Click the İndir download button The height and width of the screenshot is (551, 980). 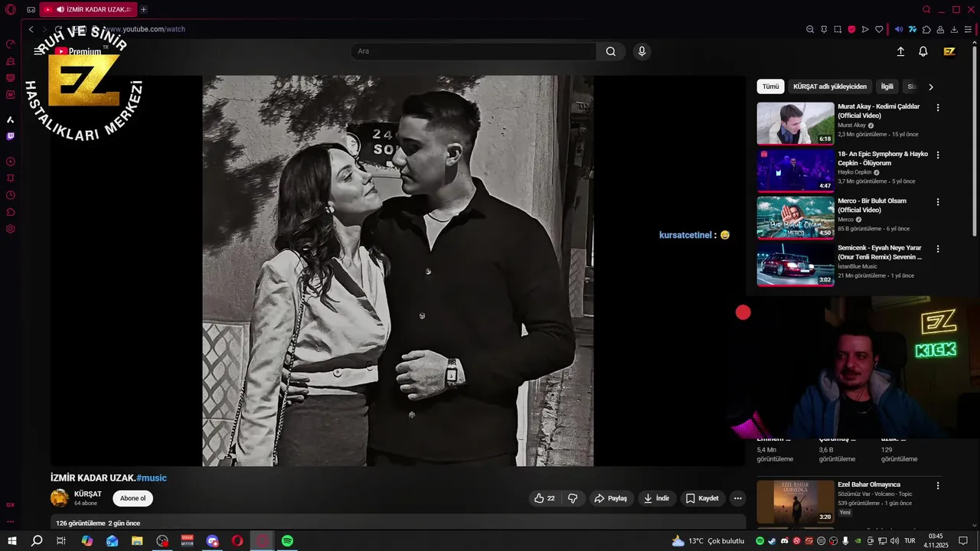(656, 498)
